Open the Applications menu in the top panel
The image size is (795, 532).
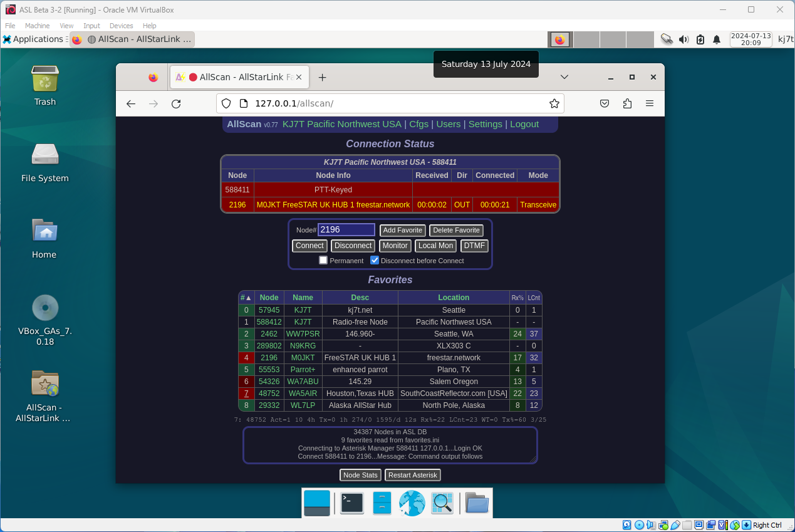(x=34, y=39)
